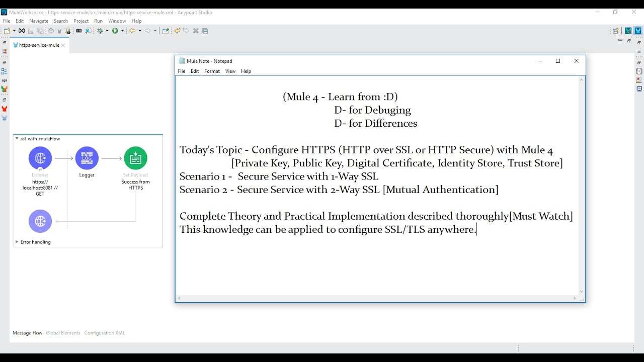The height and width of the screenshot is (362, 644).
Task: Open the Window menu in Anypoint Studio
Action: click(x=117, y=21)
